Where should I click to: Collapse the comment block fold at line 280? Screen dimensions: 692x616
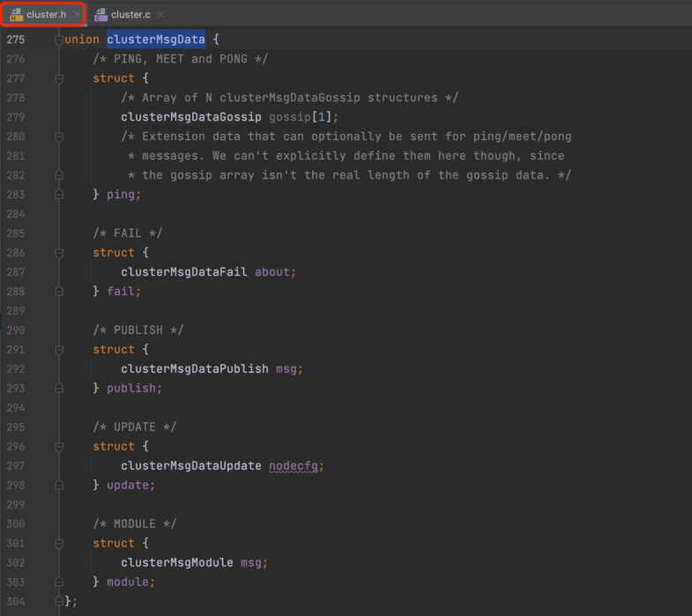59,137
